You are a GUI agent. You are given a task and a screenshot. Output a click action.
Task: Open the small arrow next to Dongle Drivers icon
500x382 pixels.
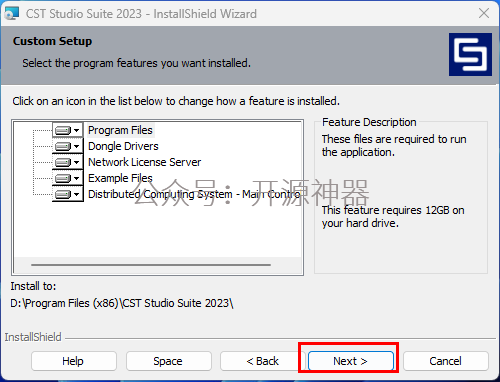click(77, 146)
